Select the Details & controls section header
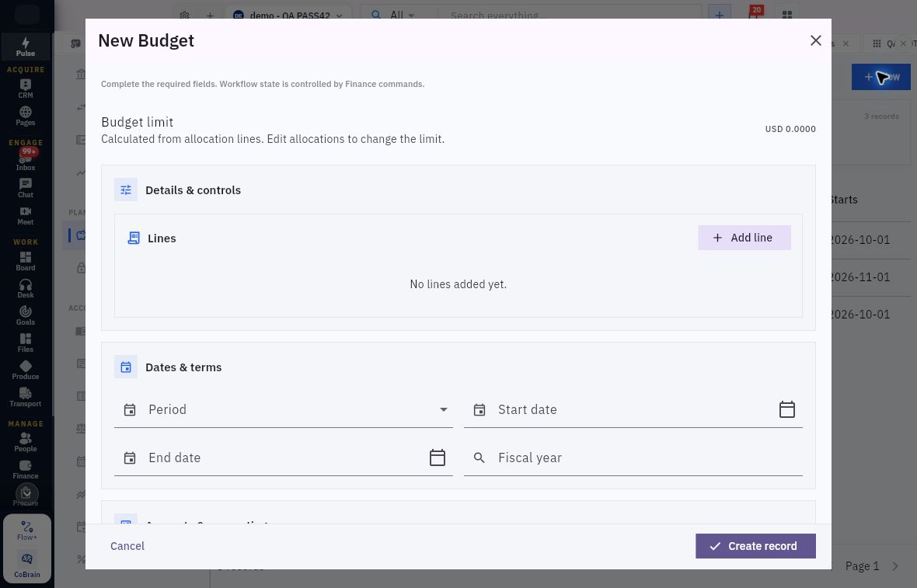This screenshot has width=917, height=588. [x=193, y=190]
